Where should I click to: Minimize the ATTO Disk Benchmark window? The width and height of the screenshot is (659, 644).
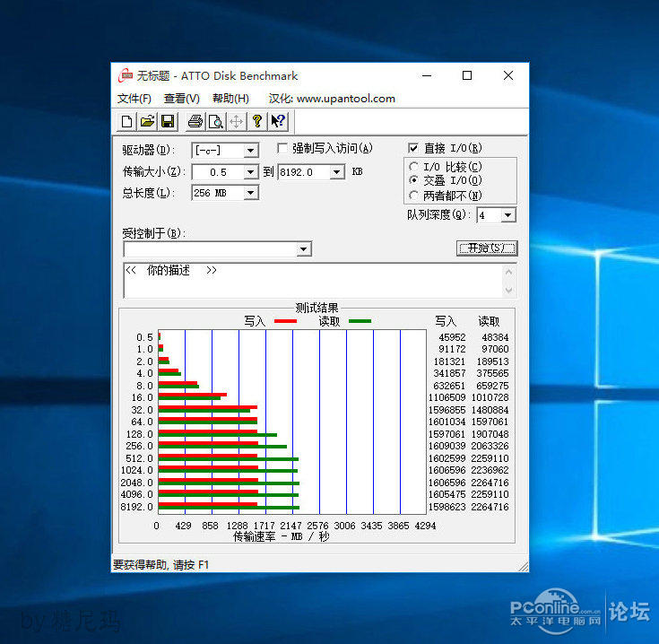point(427,75)
